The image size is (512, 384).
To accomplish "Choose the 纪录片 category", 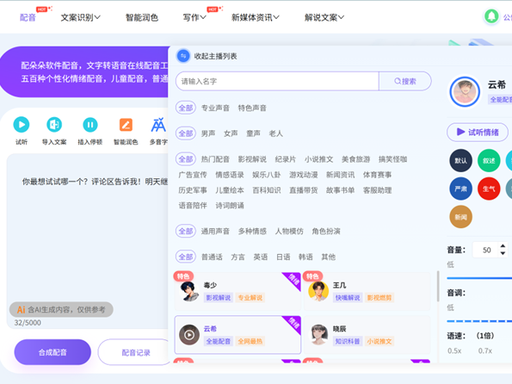I will (x=285, y=159).
